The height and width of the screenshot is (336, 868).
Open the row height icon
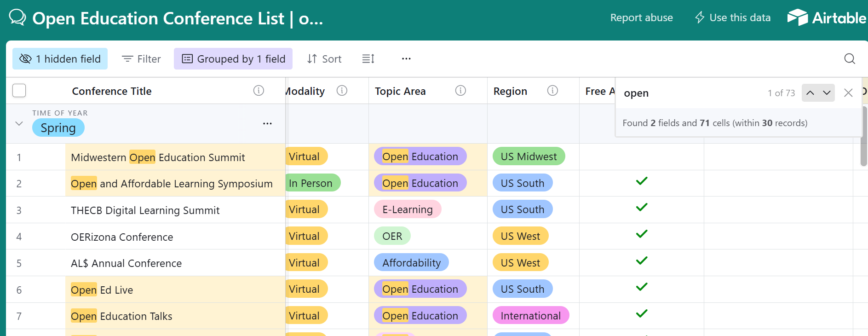(x=368, y=59)
